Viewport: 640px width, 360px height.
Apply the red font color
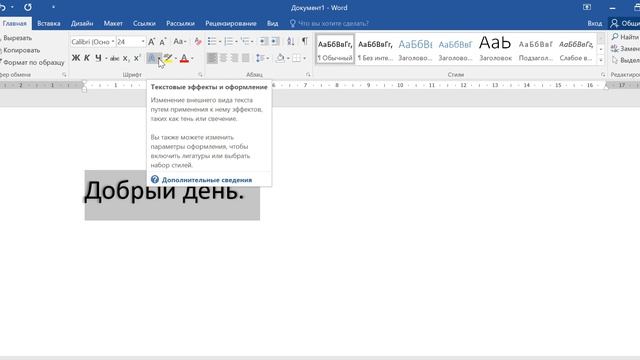pyautogui.click(x=184, y=58)
